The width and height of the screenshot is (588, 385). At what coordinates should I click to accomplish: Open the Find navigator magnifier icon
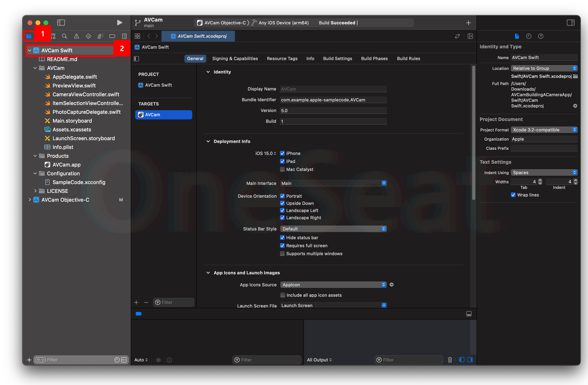(x=65, y=36)
